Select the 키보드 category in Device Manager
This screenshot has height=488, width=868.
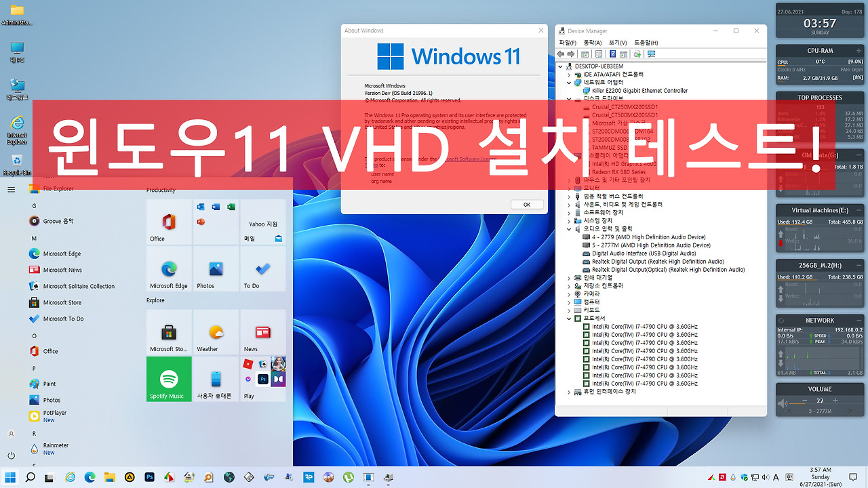coord(587,310)
